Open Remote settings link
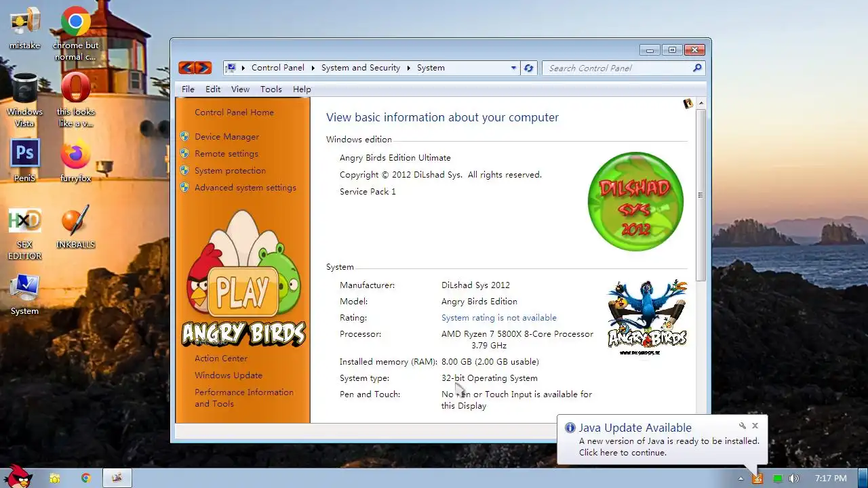The image size is (868, 488). coord(226,153)
